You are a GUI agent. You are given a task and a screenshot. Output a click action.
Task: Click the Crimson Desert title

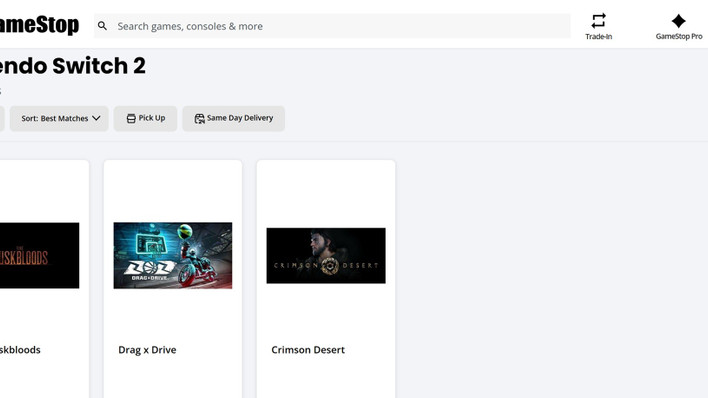coord(308,350)
